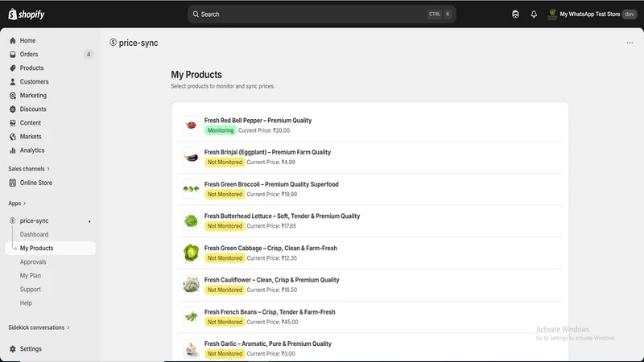Click Not Monitored badge on Green Cabbage
Image resolution: width=644 pixels, height=362 pixels.
(x=225, y=258)
